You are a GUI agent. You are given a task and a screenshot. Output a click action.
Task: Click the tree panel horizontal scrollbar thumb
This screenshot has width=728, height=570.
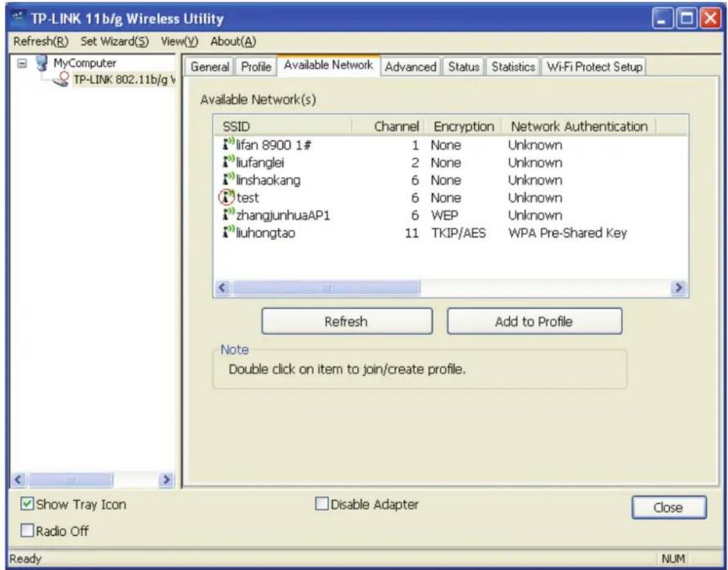point(70,479)
